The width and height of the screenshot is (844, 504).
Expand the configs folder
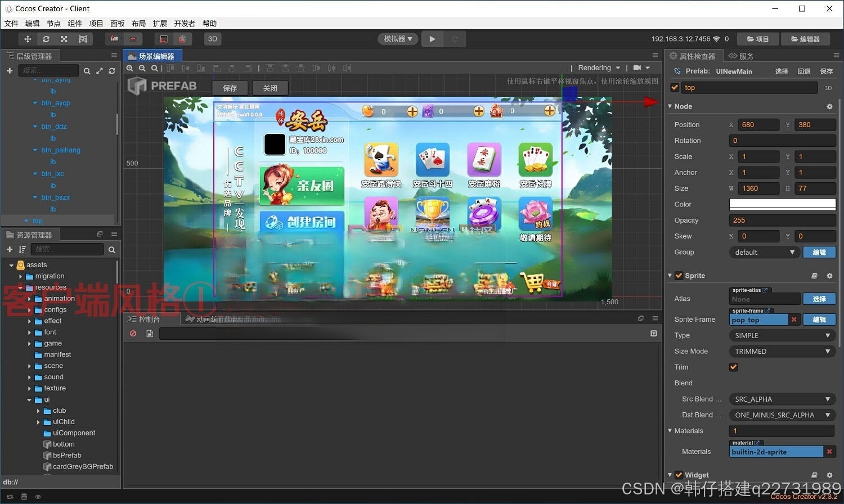[29, 310]
